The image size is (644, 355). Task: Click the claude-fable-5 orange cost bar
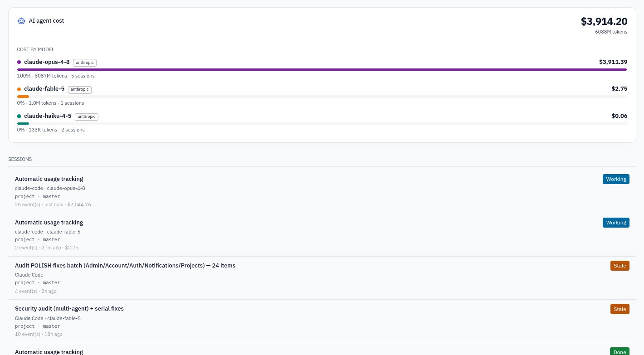click(x=23, y=97)
